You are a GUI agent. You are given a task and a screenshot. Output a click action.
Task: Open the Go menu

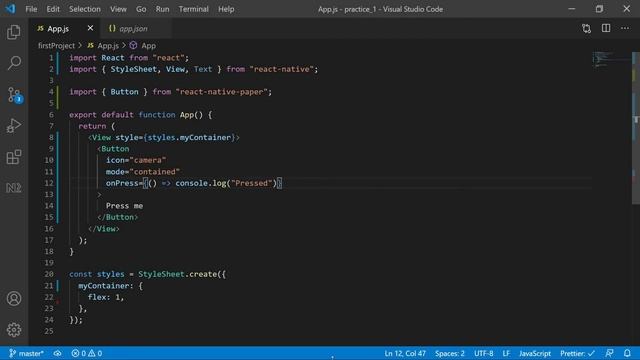141,9
